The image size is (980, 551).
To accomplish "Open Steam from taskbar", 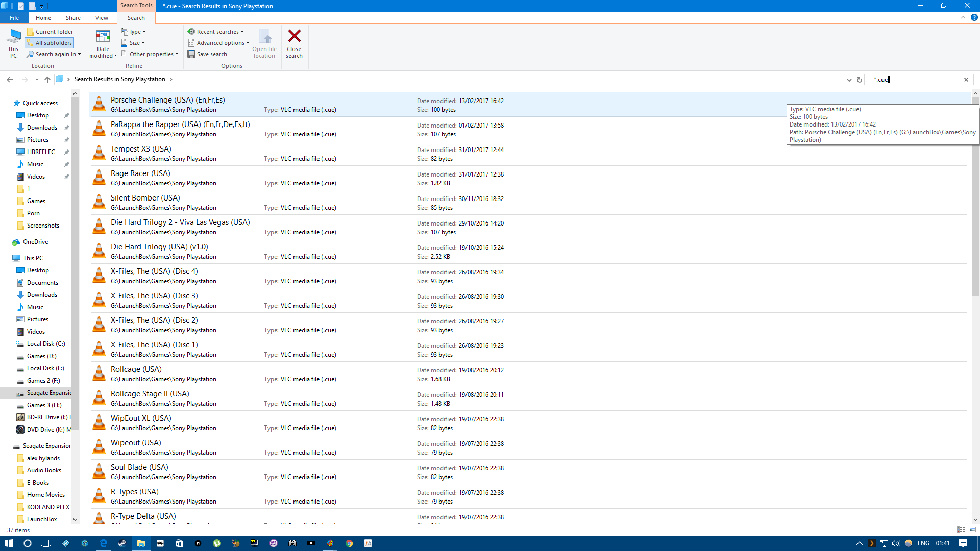I will point(122,543).
